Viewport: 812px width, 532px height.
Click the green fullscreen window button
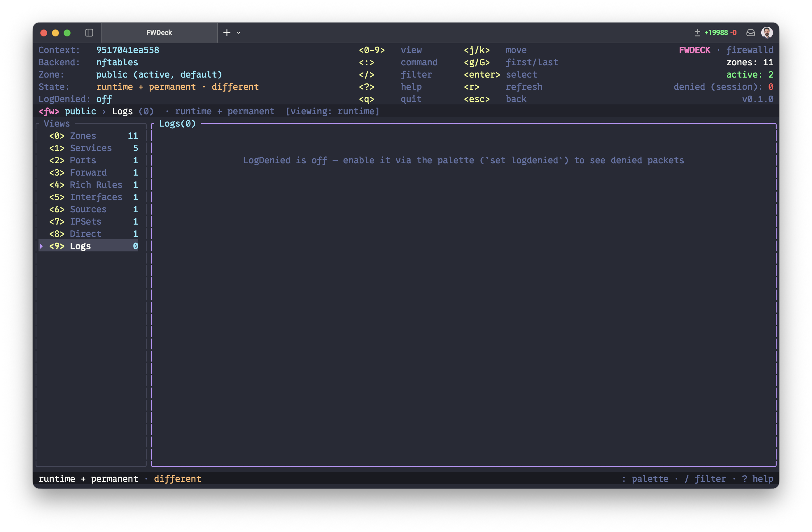pyautogui.click(x=67, y=33)
